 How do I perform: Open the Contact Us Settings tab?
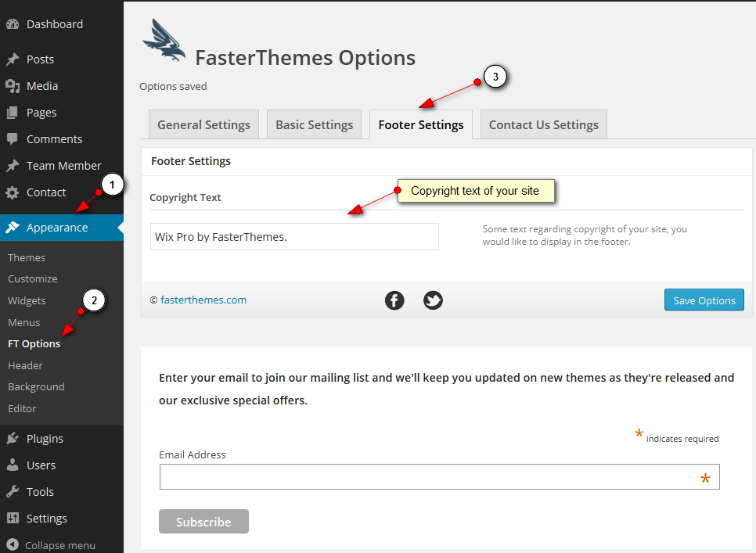coord(544,125)
